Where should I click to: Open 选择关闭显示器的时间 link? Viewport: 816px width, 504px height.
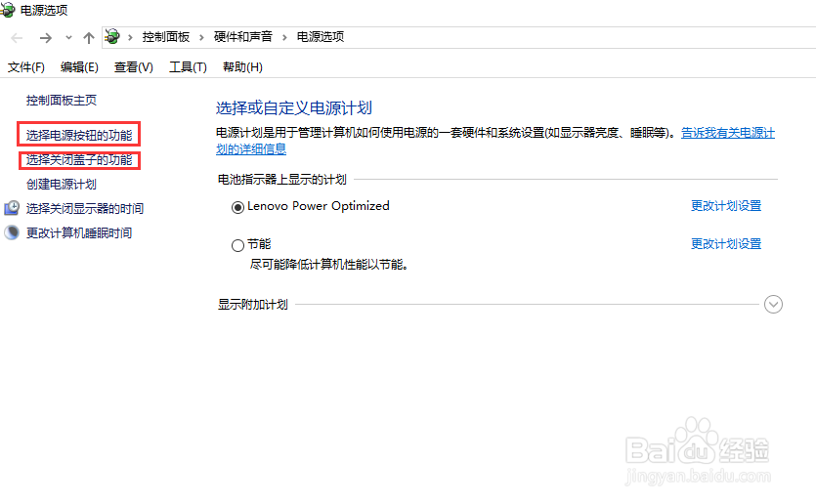tap(85, 209)
